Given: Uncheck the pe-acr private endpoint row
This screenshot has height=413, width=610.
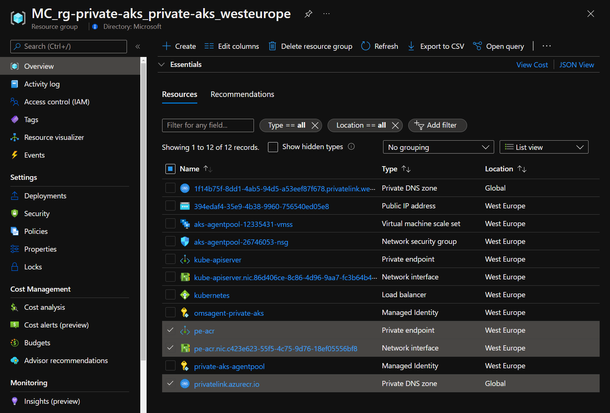Looking at the screenshot, I should [170, 330].
